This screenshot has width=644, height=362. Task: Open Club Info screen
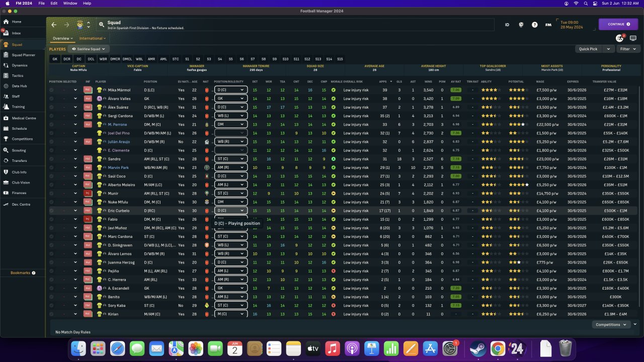tap(19, 172)
